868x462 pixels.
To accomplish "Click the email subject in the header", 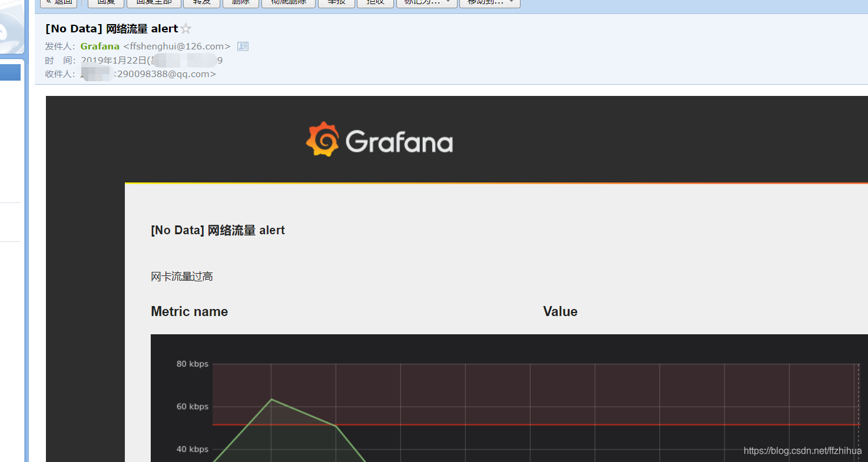I will coord(112,29).
